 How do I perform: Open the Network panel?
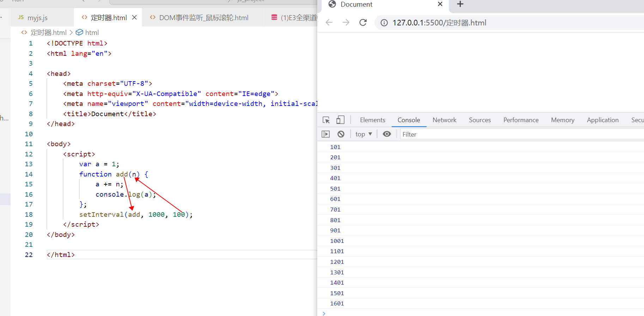click(x=444, y=120)
